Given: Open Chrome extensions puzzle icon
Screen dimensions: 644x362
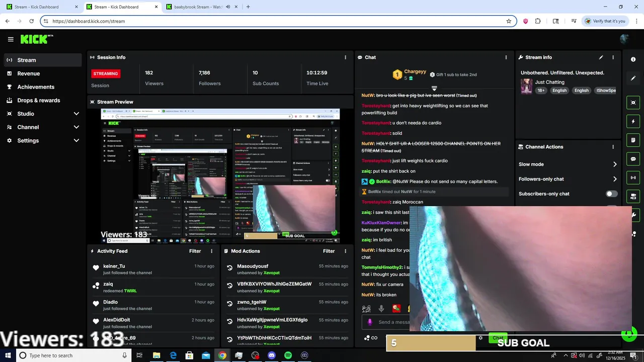Looking at the screenshot, I should [538, 21].
